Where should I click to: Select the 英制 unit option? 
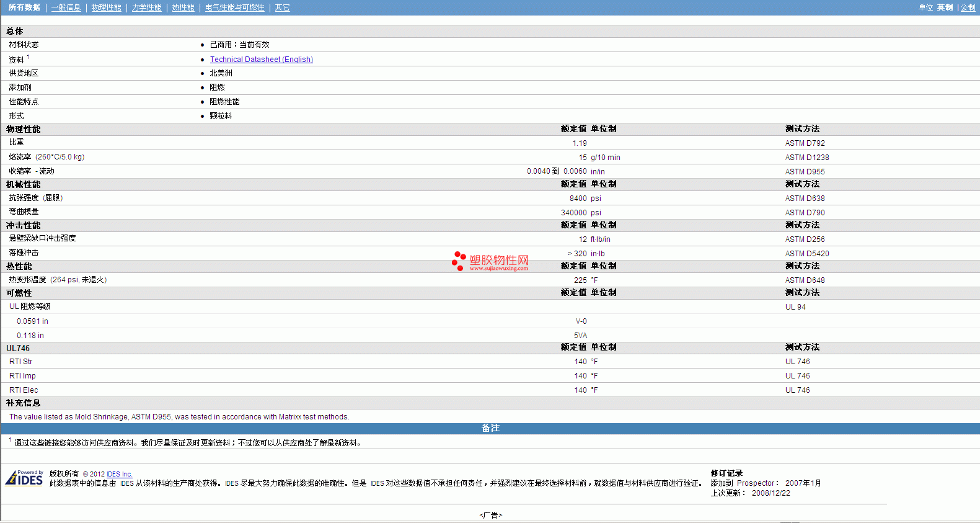coord(945,7)
